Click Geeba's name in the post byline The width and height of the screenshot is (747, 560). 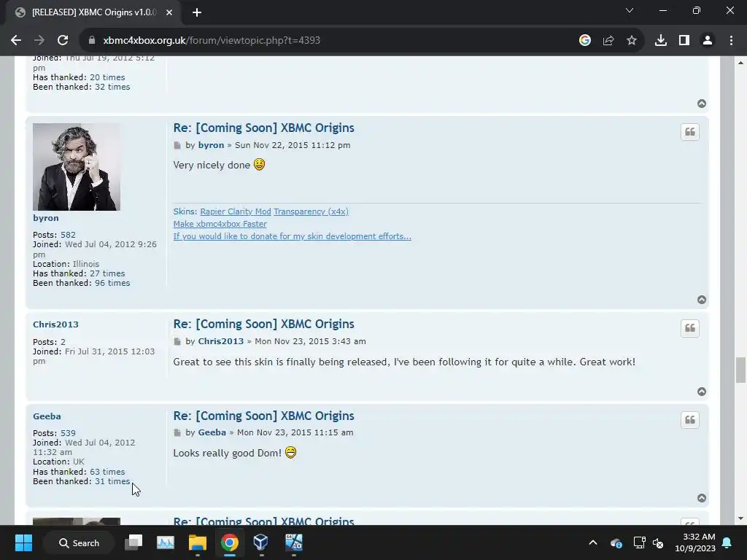212,433
